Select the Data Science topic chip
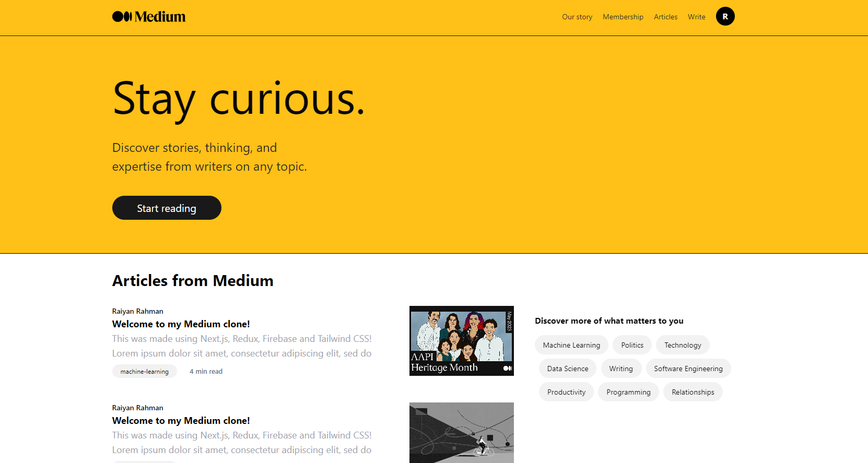The height and width of the screenshot is (463, 868). [x=568, y=369]
